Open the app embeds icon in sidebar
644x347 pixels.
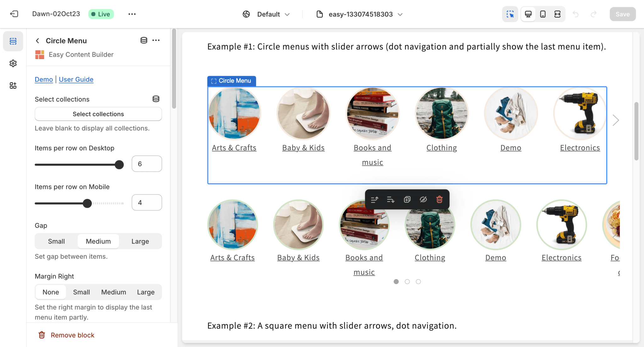point(13,85)
